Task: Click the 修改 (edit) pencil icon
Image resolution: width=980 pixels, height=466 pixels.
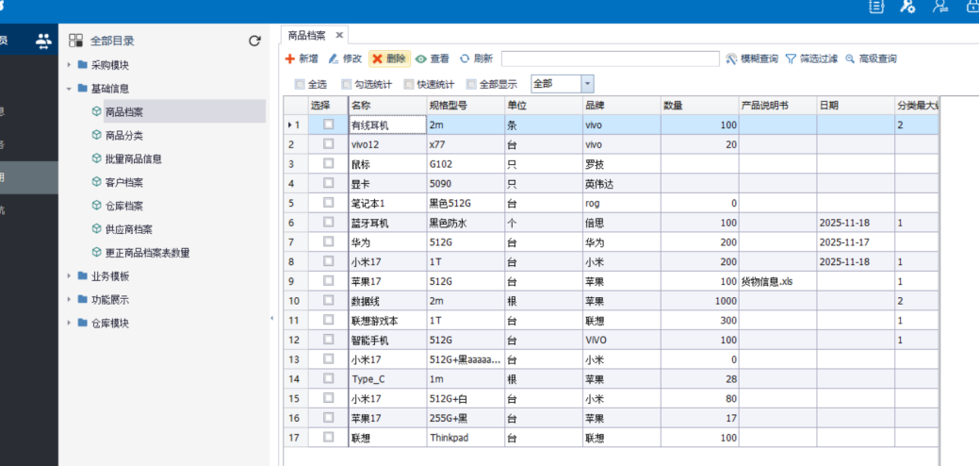Action: click(x=333, y=58)
